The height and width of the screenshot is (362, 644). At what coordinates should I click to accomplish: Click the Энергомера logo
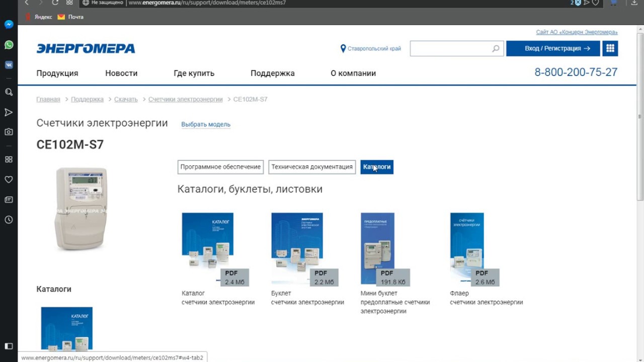click(86, 48)
